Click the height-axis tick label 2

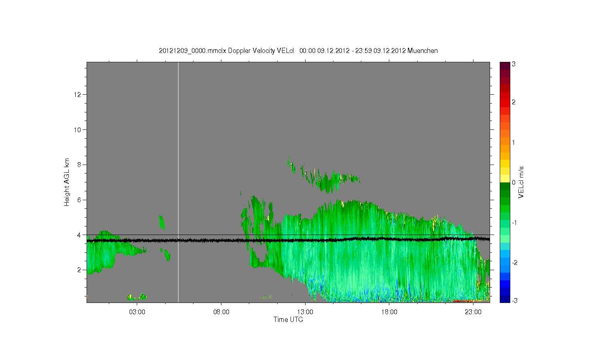pyautogui.click(x=80, y=270)
